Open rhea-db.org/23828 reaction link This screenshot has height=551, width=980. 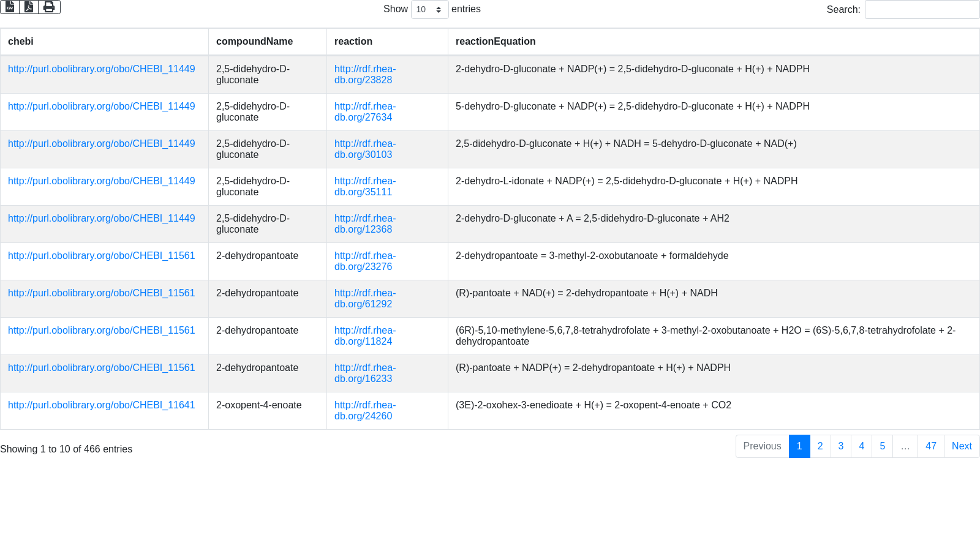coord(364,75)
